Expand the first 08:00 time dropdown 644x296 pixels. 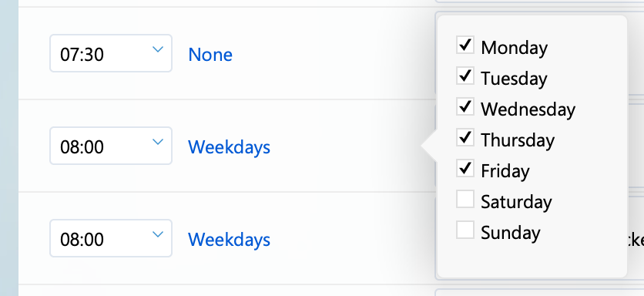(111, 146)
